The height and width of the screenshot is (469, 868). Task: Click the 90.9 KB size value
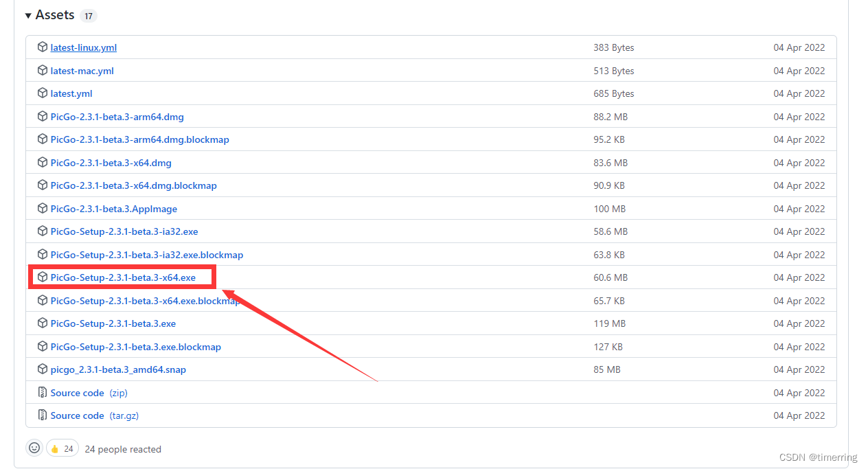609,185
